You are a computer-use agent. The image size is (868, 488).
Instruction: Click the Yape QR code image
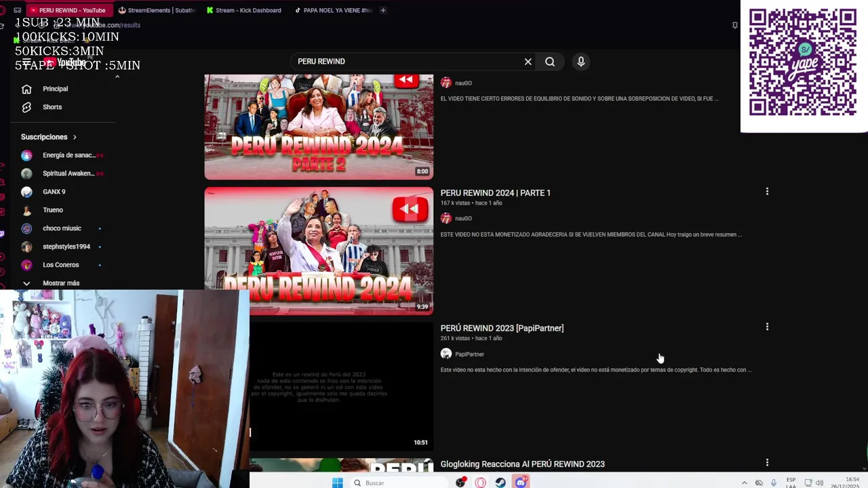(x=803, y=62)
